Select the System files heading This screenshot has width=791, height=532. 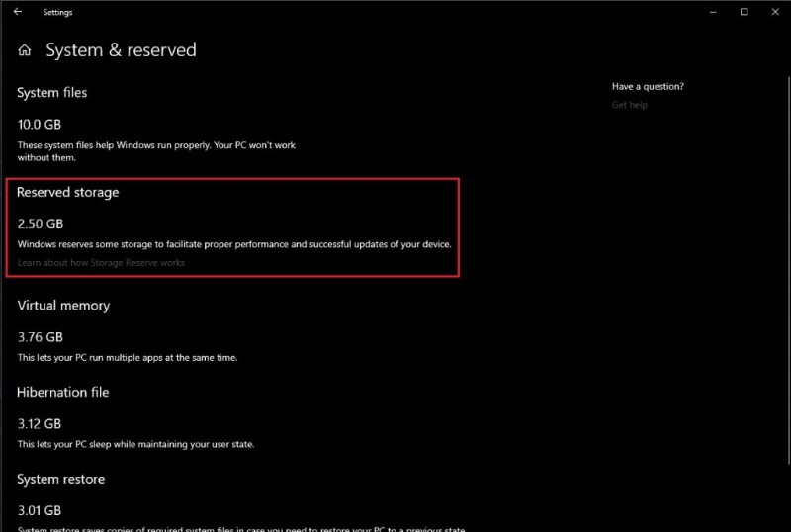point(51,93)
